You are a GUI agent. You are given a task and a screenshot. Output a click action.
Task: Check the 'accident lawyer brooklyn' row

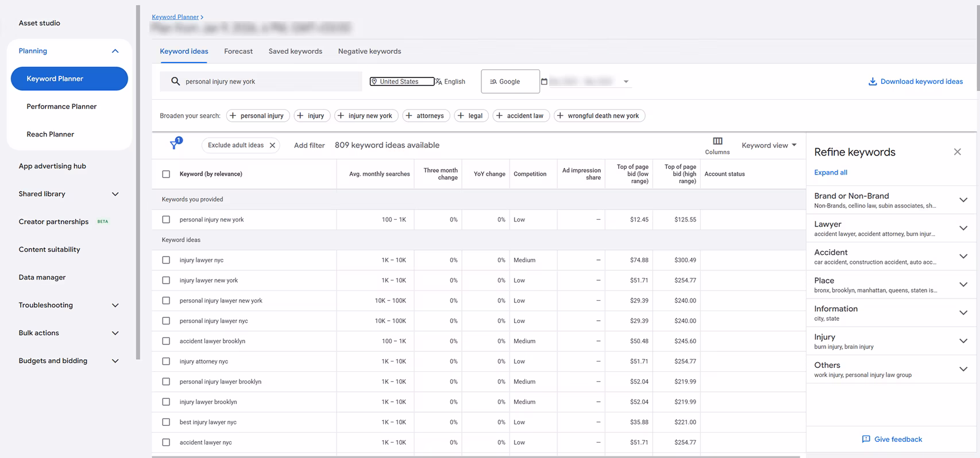click(x=166, y=341)
